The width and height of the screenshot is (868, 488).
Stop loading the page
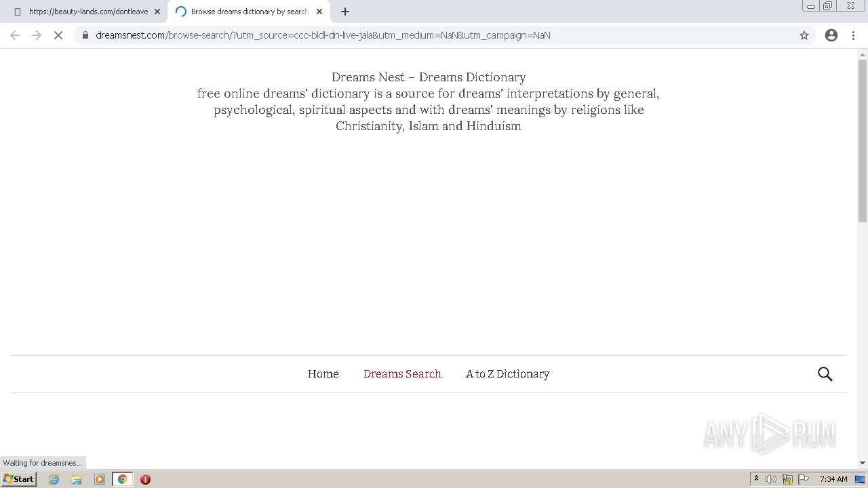click(58, 35)
